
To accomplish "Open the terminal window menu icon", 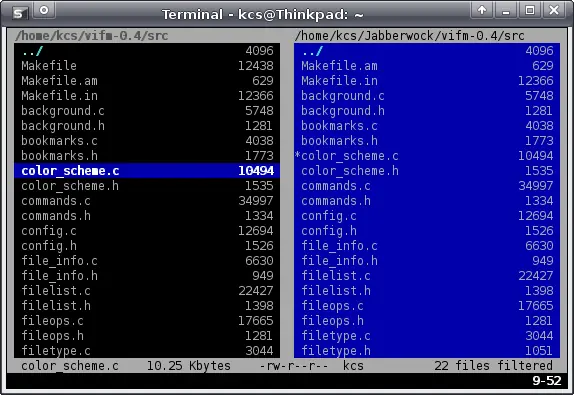I will pos(19,13).
